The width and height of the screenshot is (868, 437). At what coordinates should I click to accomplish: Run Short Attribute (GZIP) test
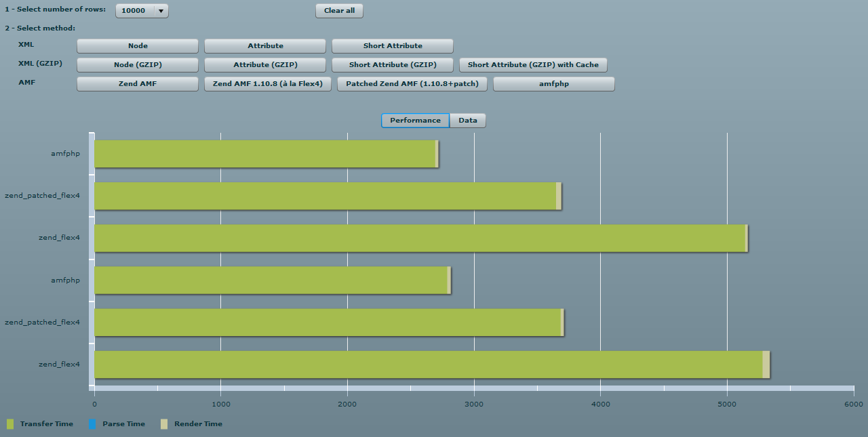(x=393, y=65)
